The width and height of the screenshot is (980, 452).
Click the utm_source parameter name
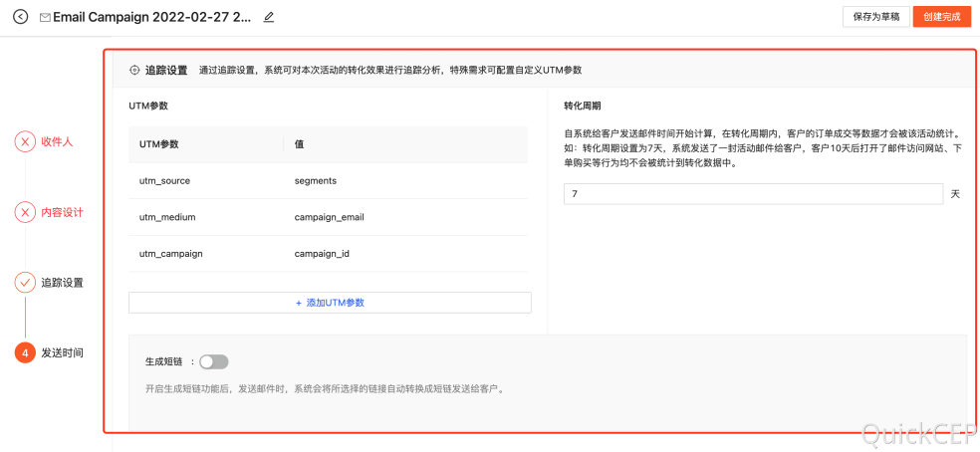(x=164, y=180)
